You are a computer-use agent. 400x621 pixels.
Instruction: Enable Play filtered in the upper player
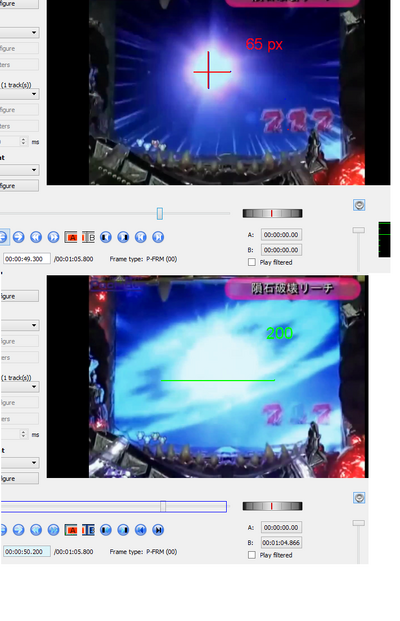(251, 262)
